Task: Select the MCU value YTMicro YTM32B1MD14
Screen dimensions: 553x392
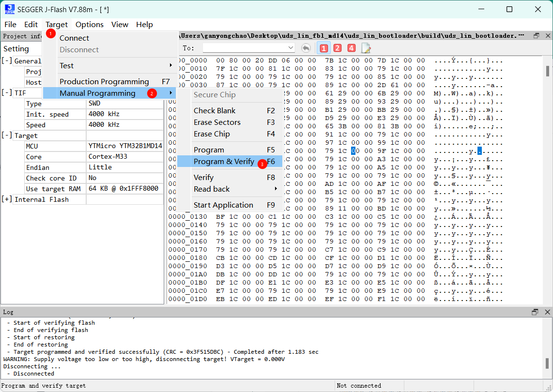Action: (x=125, y=146)
